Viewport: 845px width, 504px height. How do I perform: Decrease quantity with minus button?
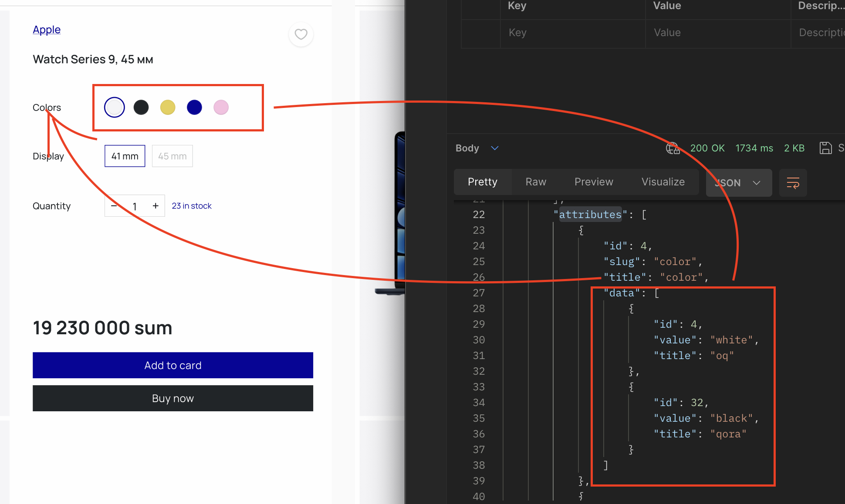pos(114,205)
